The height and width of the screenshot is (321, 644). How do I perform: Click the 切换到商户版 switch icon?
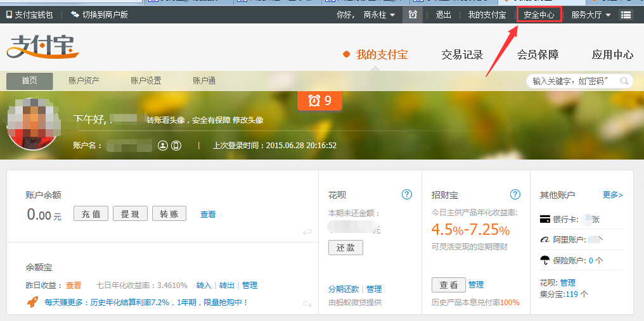75,15
